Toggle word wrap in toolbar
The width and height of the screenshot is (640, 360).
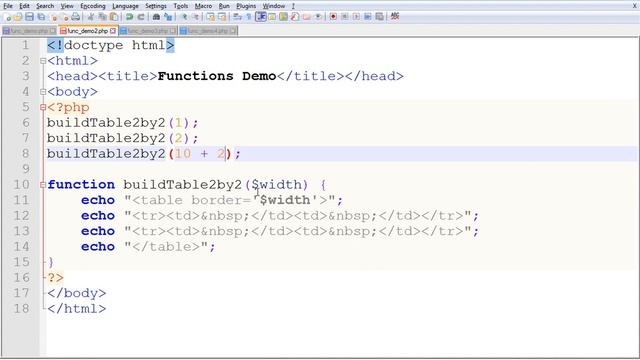click(237, 17)
